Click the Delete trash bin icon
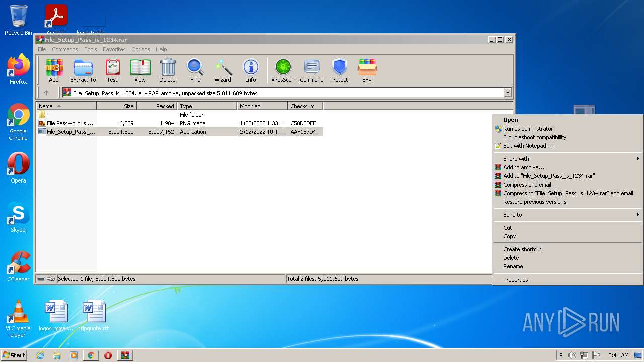This screenshot has width=644, height=362. point(168,71)
